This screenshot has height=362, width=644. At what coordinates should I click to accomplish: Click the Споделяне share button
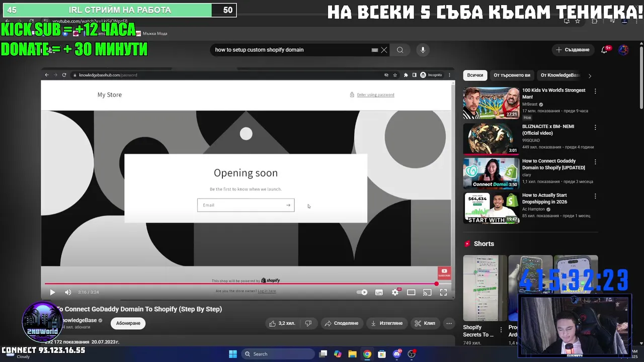point(342,323)
